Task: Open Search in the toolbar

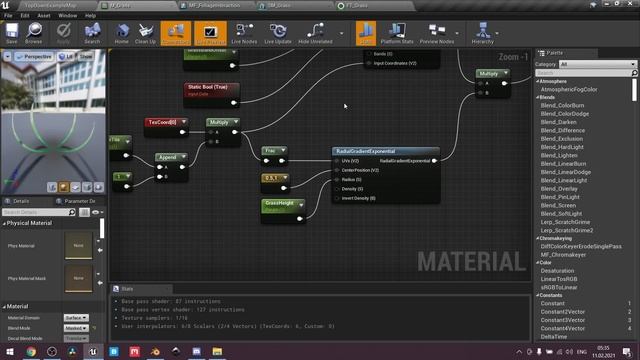Action: [92, 33]
